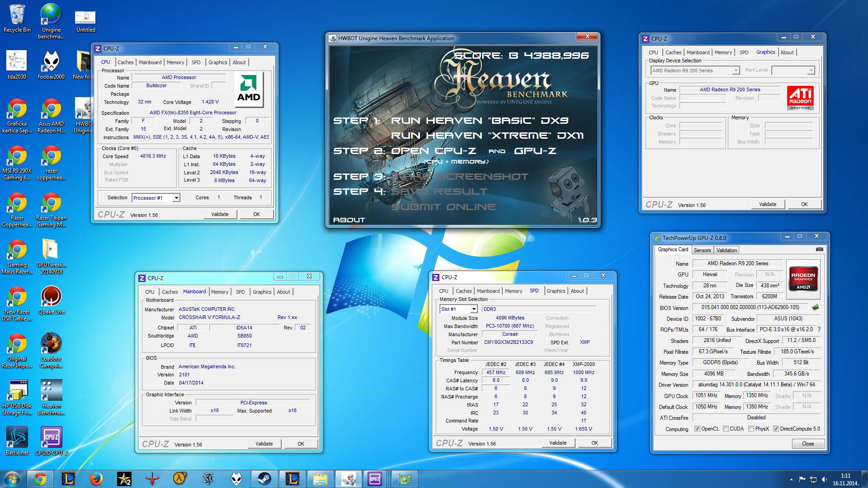This screenshot has width=868, height=488.
Task: Open Steam from the taskbar
Action: pyautogui.click(x=264, y=479)
